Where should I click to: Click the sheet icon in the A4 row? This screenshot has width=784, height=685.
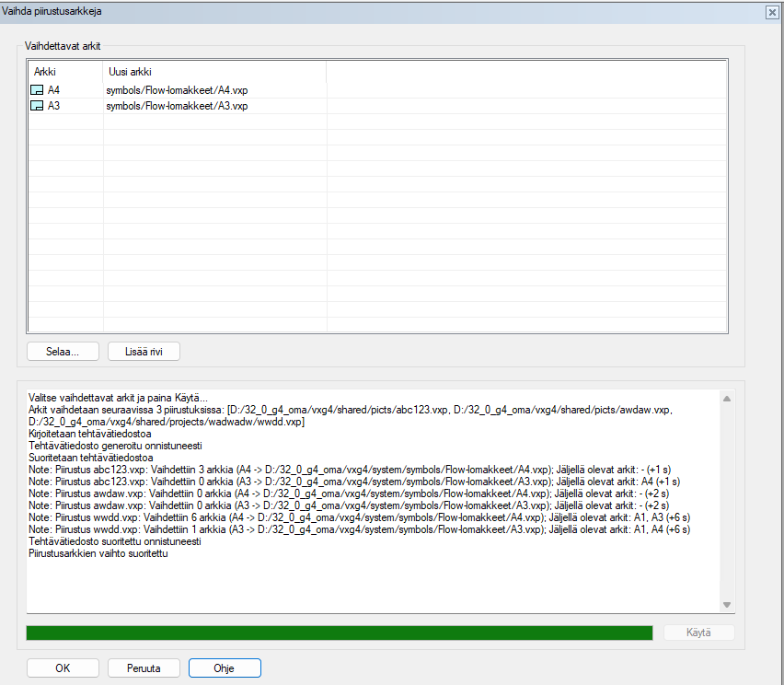37,90
